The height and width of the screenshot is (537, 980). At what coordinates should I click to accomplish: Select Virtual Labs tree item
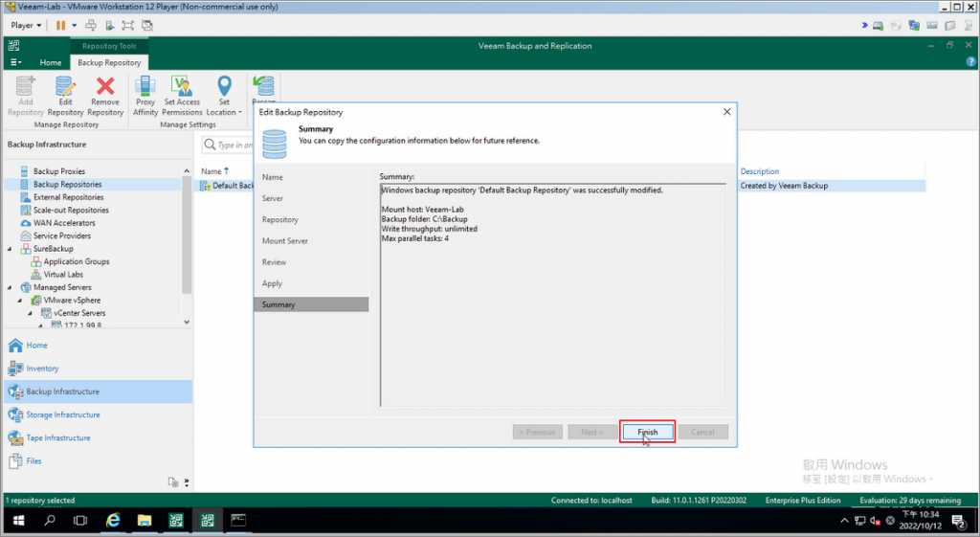[63, 275]
